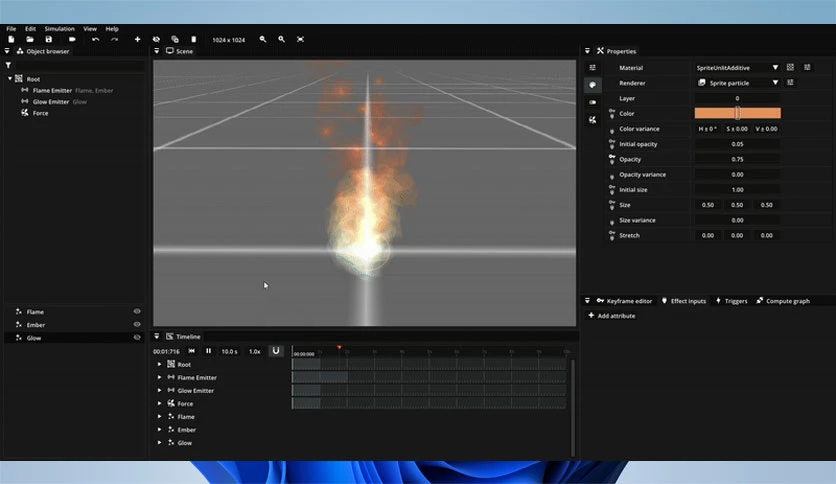Switch to the Effect inputs tab

pos(683,301)
